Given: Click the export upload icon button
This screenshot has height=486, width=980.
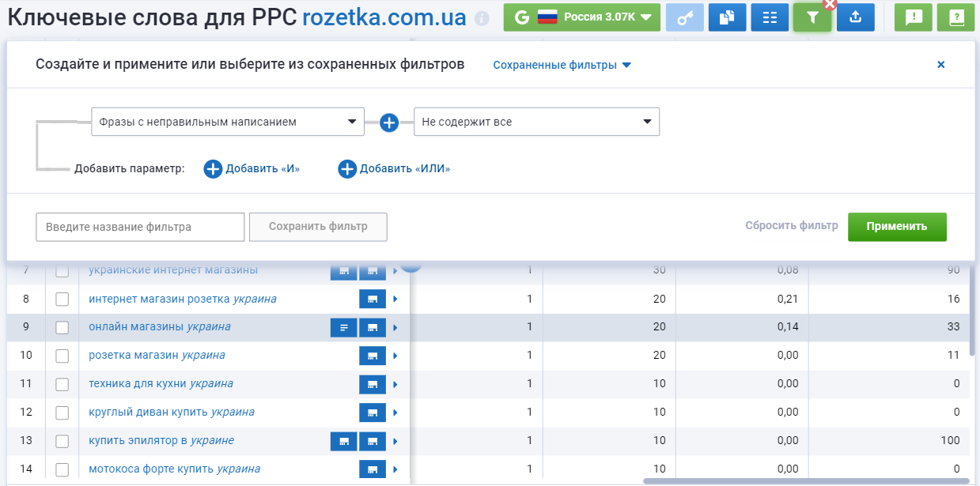Looking at the screenshot, I should click(x=855, y=17).
